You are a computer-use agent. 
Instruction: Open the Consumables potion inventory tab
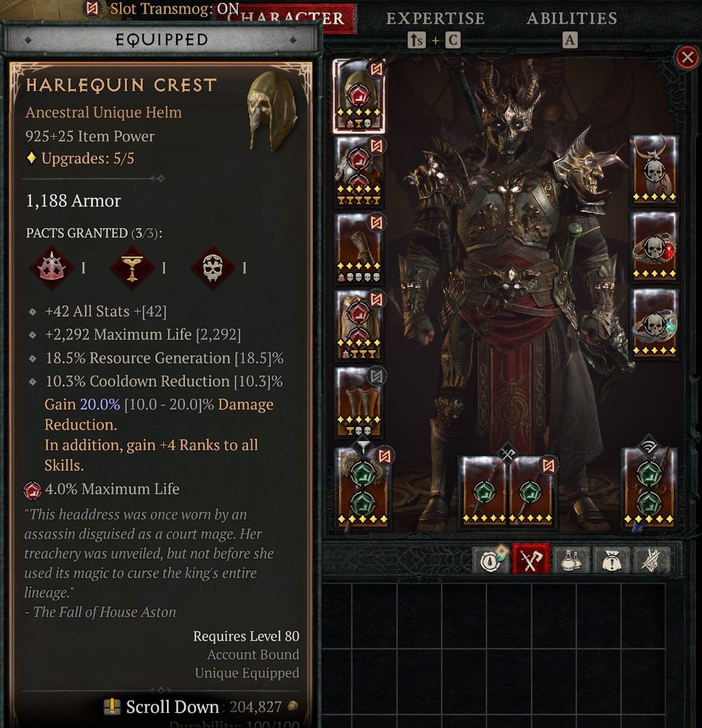[x=572, y=560]
